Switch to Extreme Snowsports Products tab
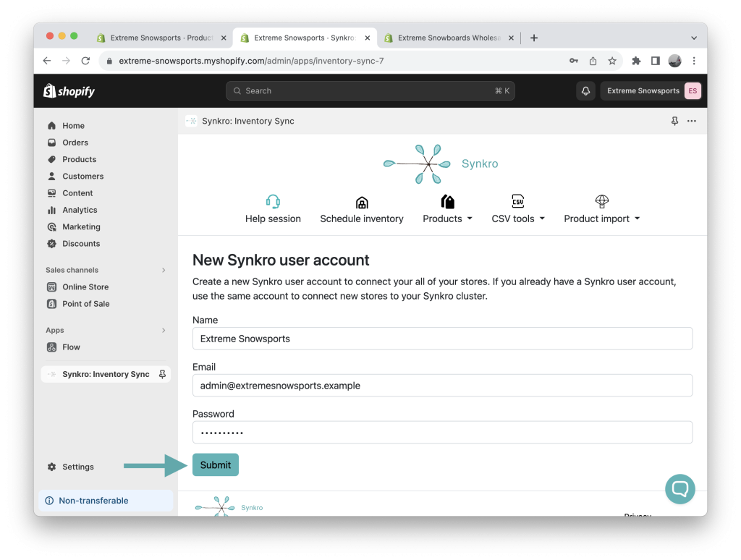This screenshot has height=560, width=741. pos(161,38)
